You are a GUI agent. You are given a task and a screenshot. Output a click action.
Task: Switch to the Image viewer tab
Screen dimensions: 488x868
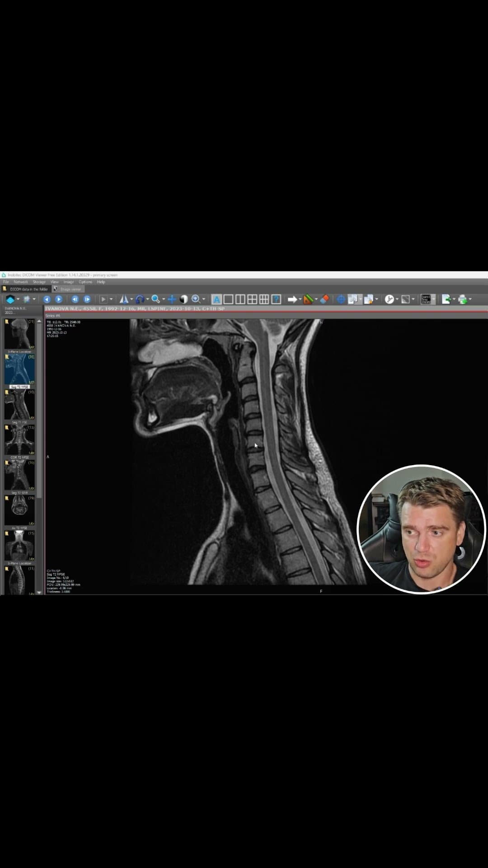click(68, 289)
